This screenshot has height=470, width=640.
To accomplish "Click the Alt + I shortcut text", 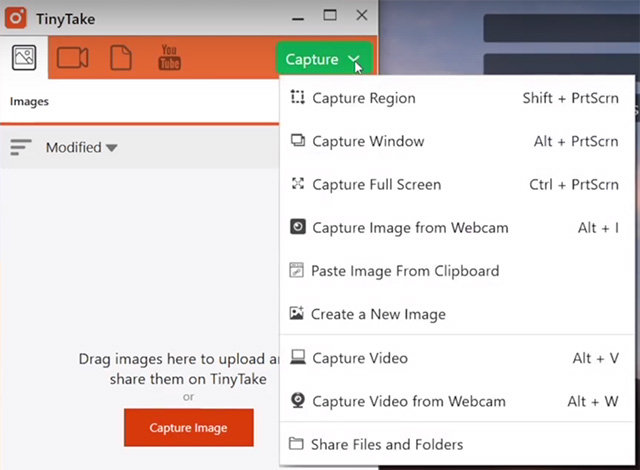I will [598, 228].
